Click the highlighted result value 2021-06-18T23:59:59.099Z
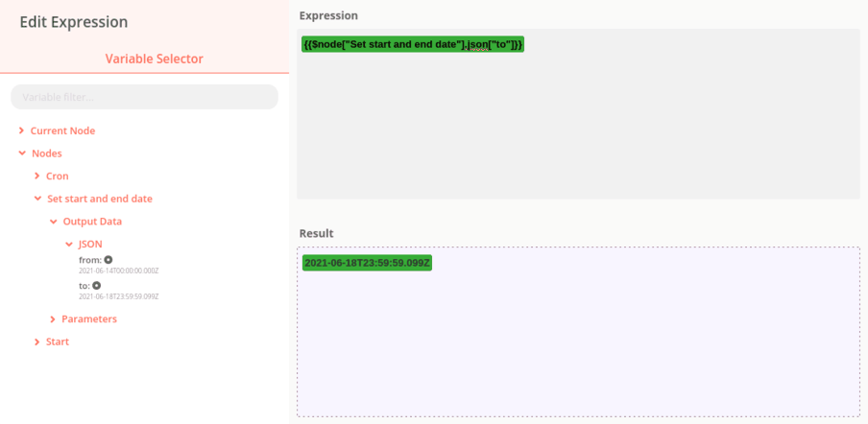 tap(367, 263)
